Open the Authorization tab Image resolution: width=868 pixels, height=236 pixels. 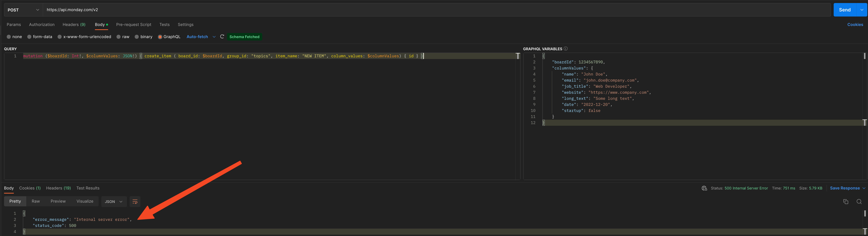42,25
